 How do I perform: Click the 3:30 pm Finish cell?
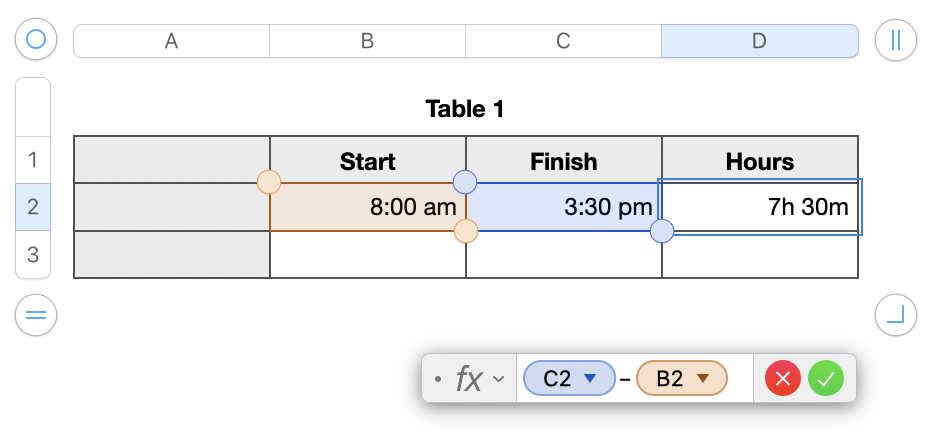click(563, 208)
